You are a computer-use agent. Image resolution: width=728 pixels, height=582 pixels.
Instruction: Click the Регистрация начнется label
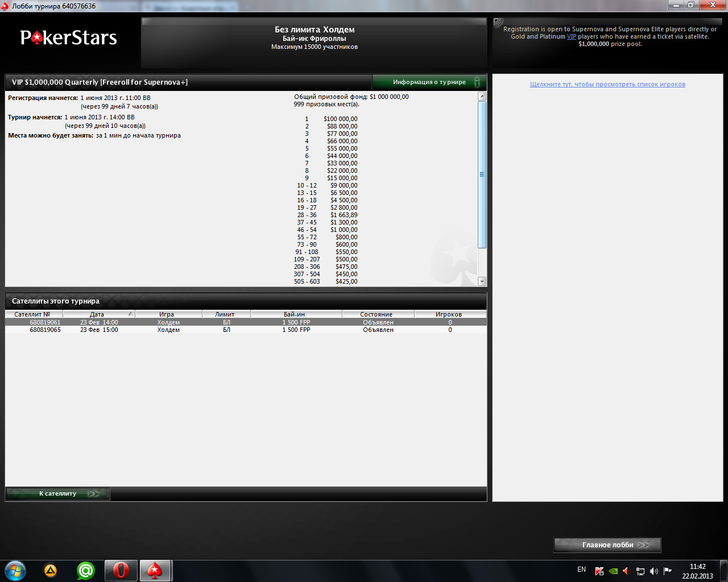click(x=43, y=98)
